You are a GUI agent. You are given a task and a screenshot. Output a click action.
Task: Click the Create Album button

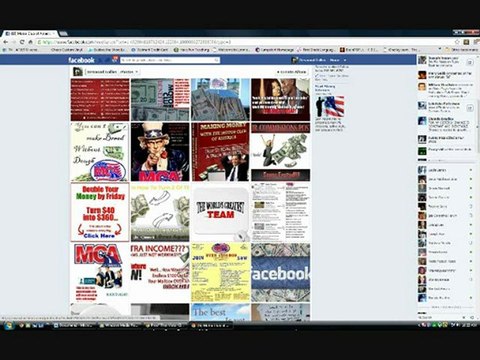tap(291, 72)
